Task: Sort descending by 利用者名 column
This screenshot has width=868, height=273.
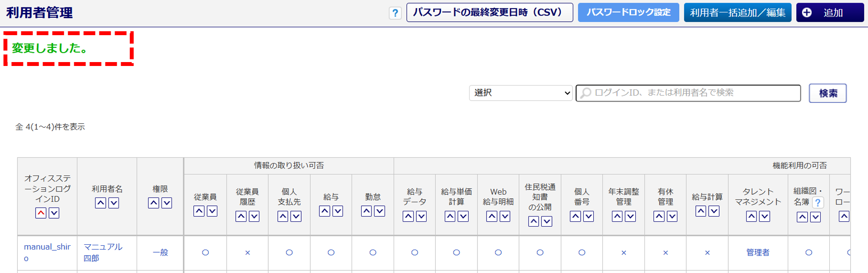Action: (114, 203)
